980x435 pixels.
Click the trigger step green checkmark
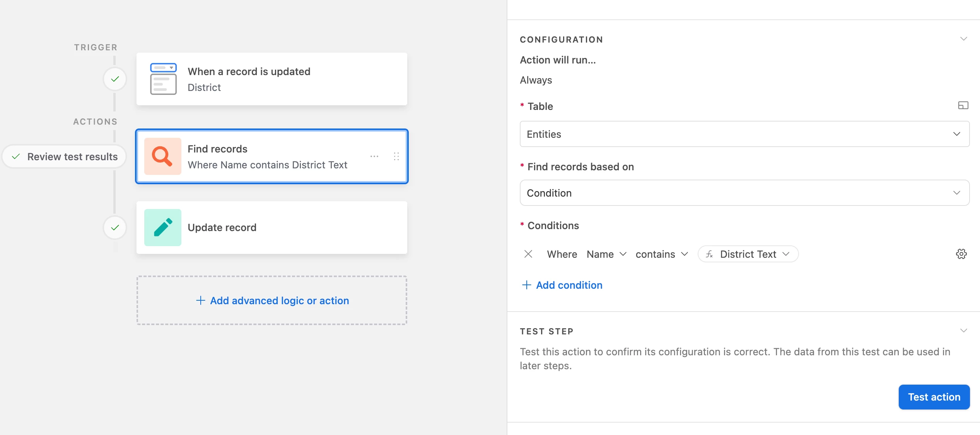[x=115, y=79]
